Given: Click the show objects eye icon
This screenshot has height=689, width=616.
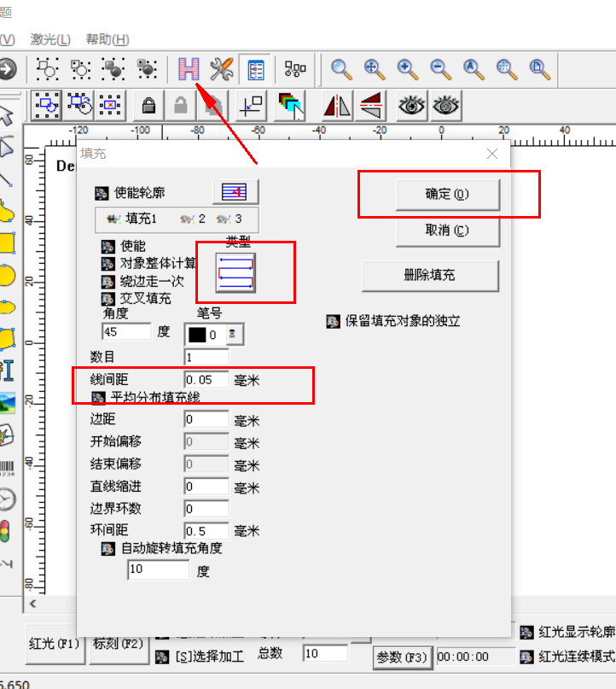Looking at the screenshot, I should (x=411, y=106).
